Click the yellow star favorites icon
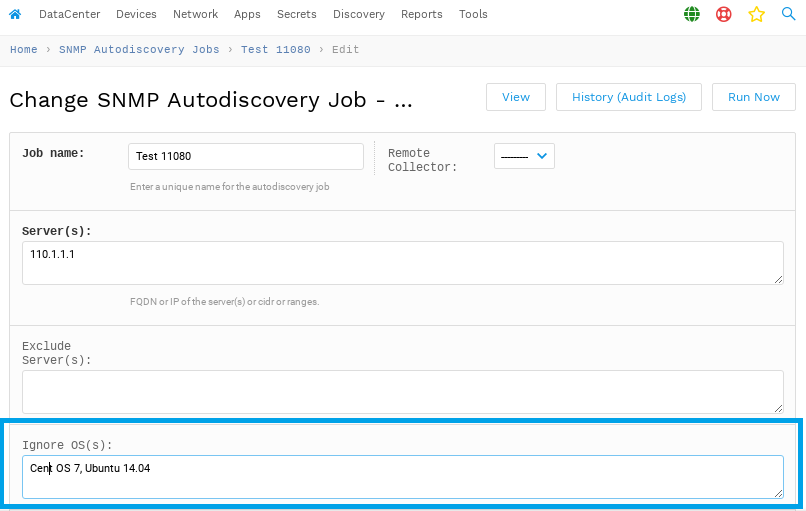The width and height of the screenshot is (806, 511). (756, 14)
